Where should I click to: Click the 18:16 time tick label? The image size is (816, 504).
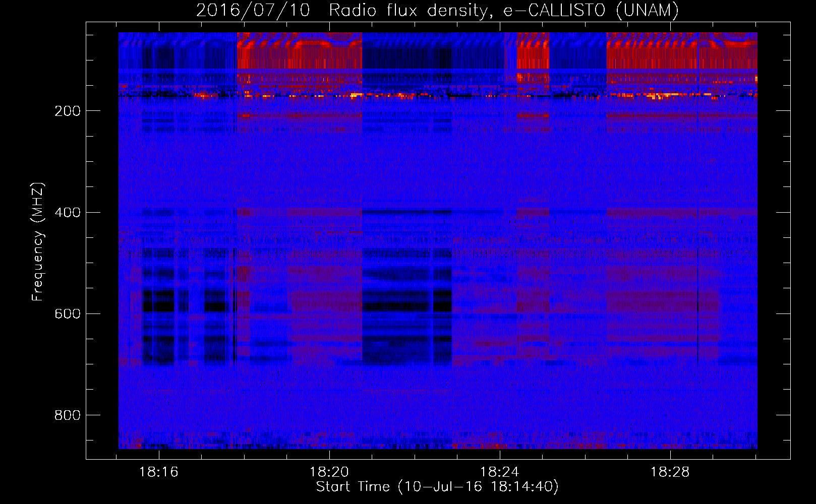159,472
